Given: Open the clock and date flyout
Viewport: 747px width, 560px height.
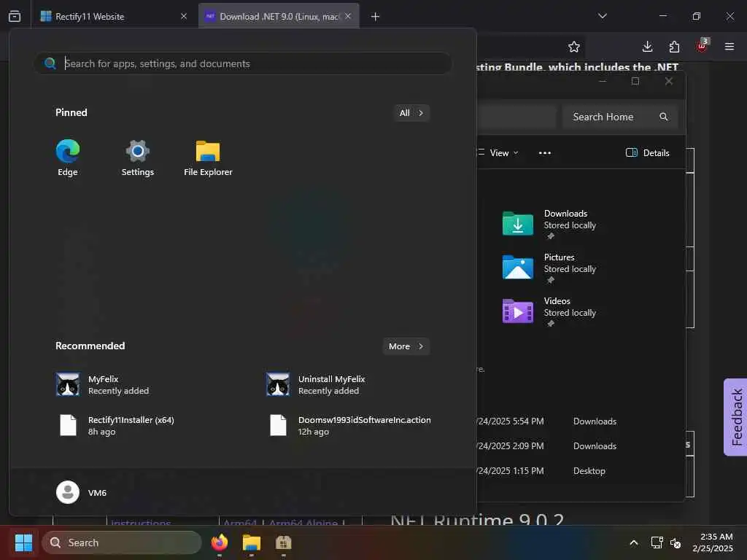Looking at the screenshot, I should (x=713, y=542).
